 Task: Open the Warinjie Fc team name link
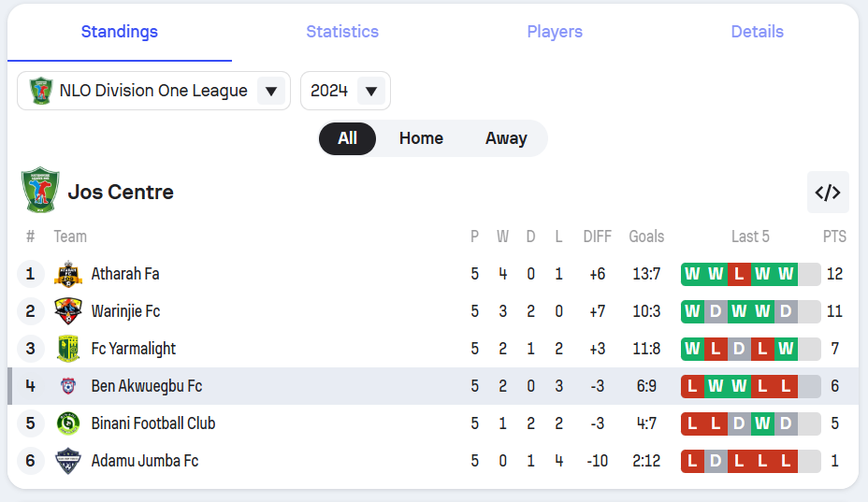tap(125, 311)
